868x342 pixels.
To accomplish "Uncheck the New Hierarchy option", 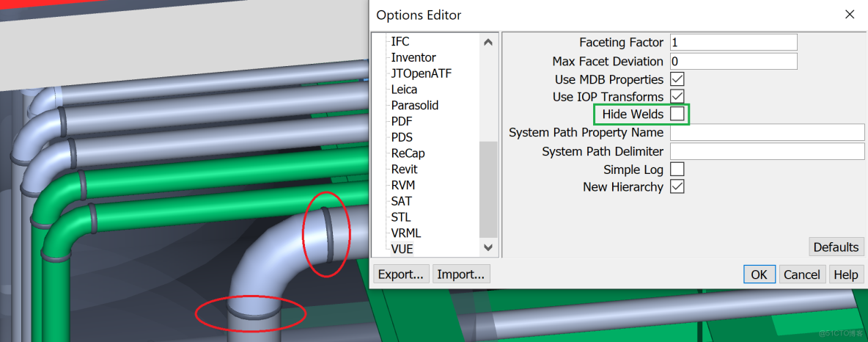I will pos(677,186).
